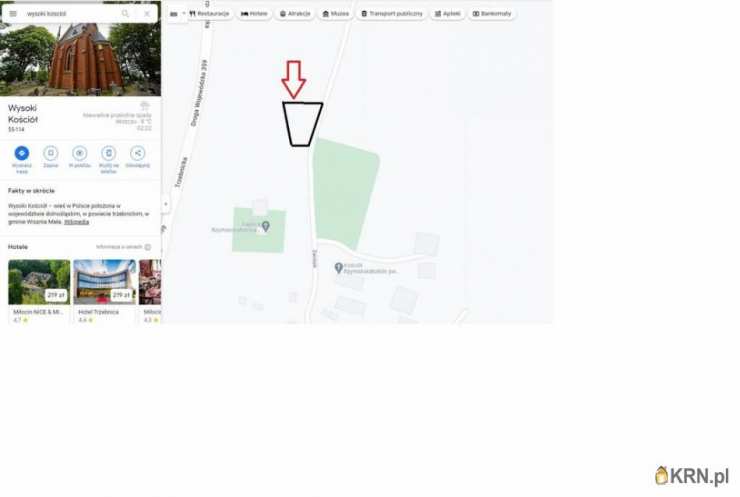The image size is (740, 497).
Task: Select the Apteki category chip
Action: coord(447,14)
